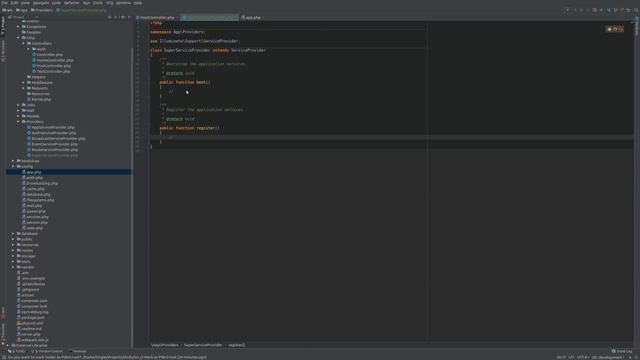Open the TODO tool window
The width and height of the screenshot is (640, 360).
[17, 351]
